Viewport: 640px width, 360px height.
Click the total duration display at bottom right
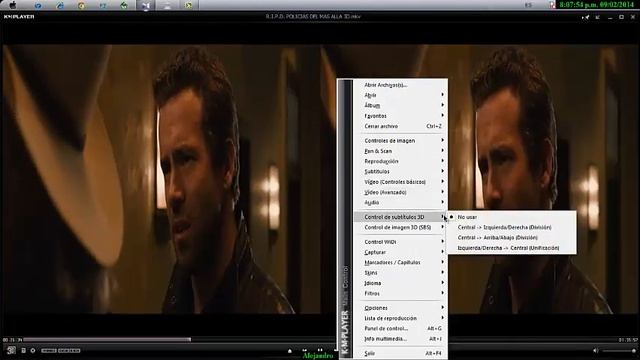coord(628,340)
